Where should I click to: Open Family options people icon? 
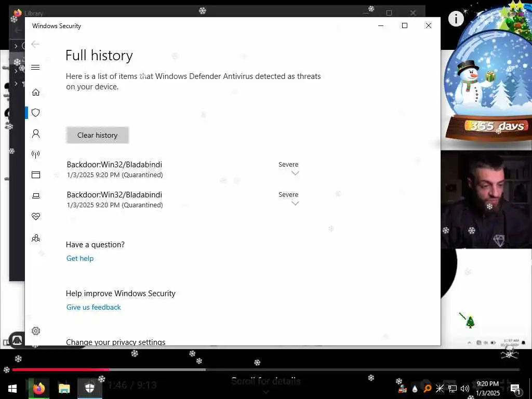pyautogui.click(x=36, y=238)
